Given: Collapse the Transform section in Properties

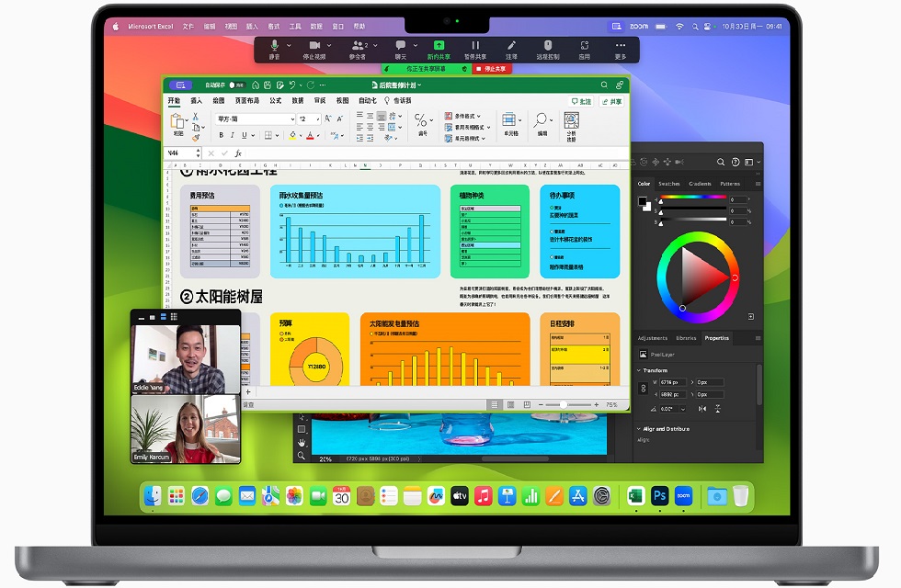Looking at the screenshot, I should click(x=639, y=370).
